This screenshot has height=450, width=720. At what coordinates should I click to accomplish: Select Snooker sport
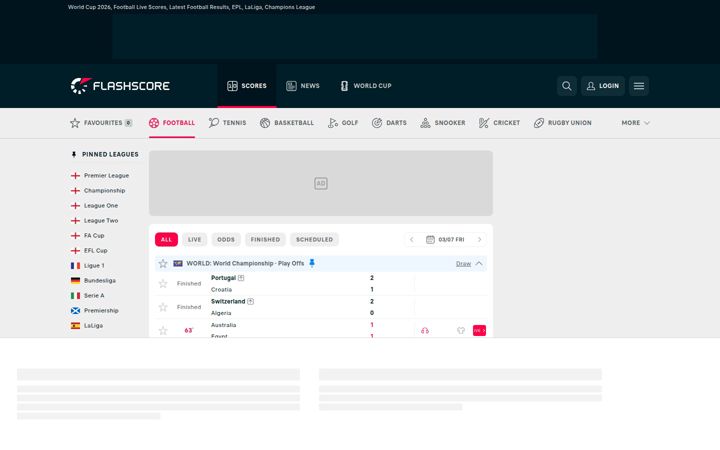click(443, 123)
